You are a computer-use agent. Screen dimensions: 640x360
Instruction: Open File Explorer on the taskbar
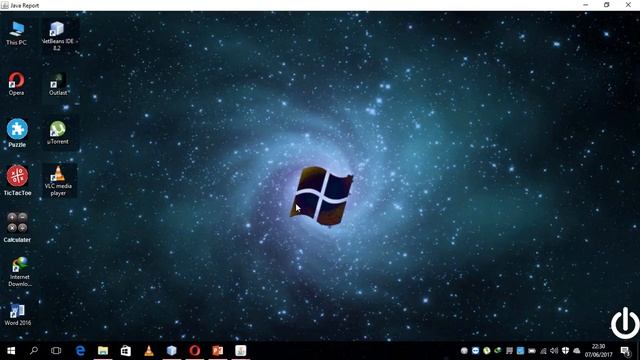point(103,351)
